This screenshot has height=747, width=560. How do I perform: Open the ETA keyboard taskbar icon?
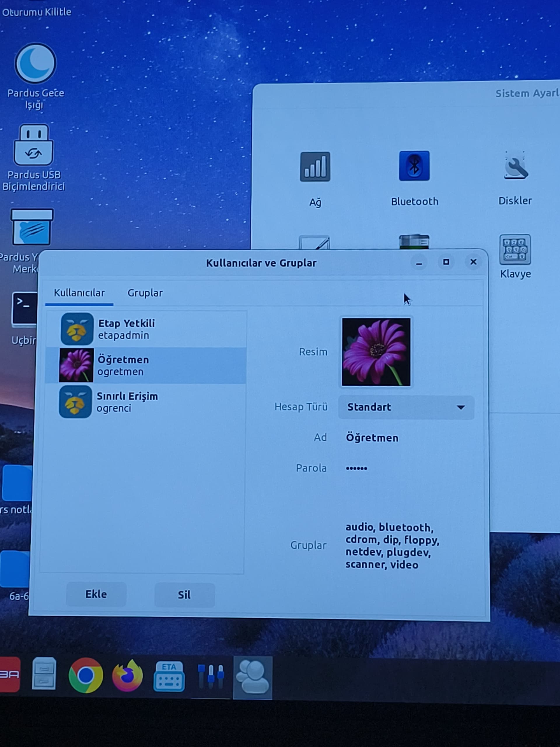pos(169,676)
